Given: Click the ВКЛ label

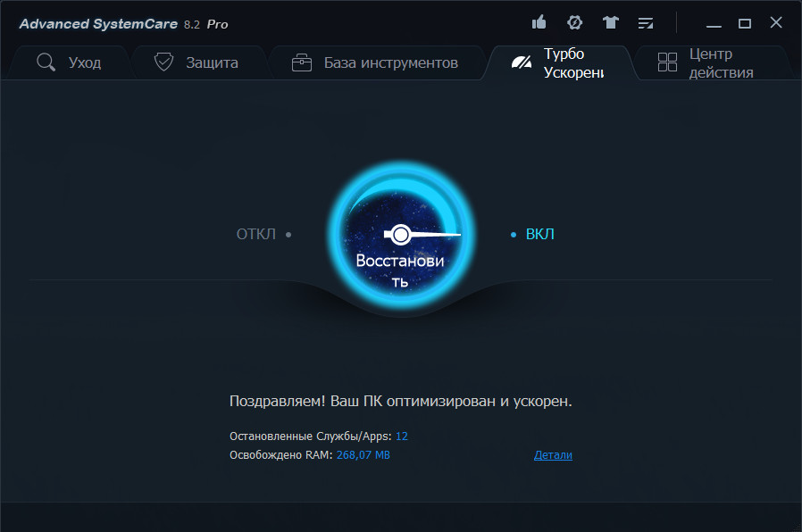Looking at the screenshot, I should (x=540, y=234).
